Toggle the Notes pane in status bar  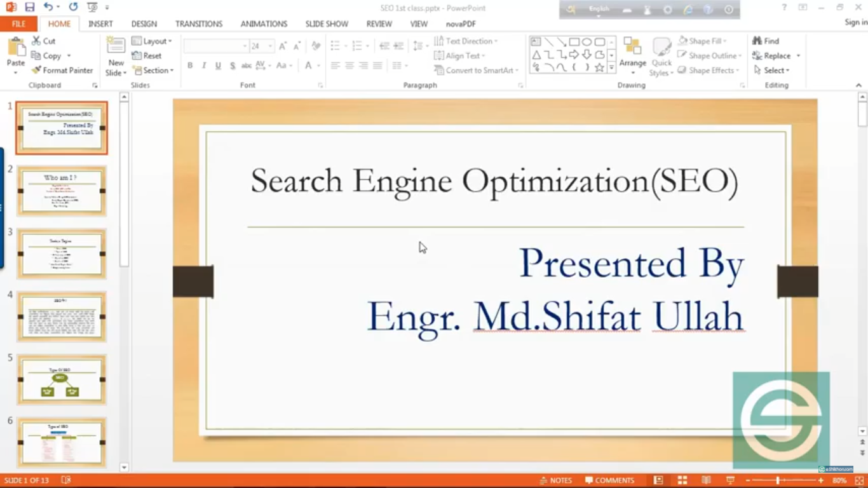click(556, 480)
